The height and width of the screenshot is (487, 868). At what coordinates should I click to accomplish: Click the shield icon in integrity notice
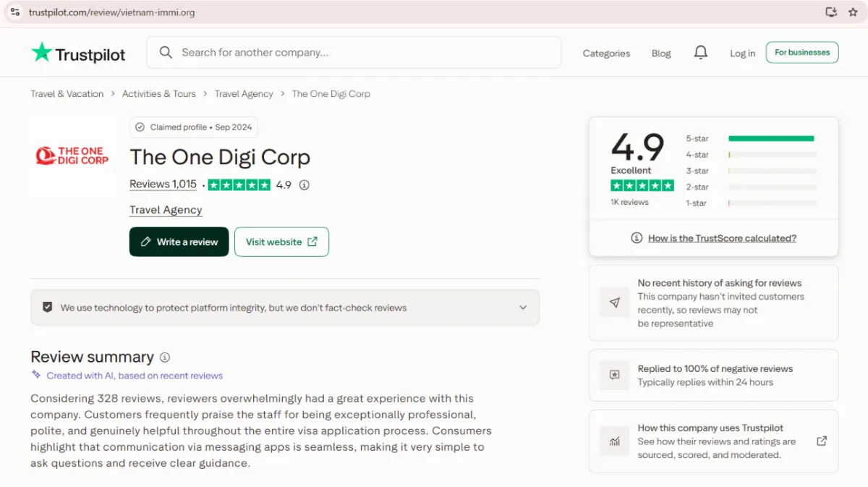point(48,308)
